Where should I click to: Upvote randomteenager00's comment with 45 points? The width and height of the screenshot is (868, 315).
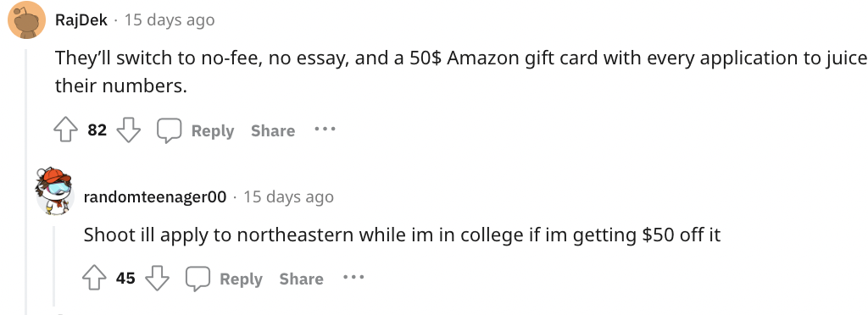point(94,279)
